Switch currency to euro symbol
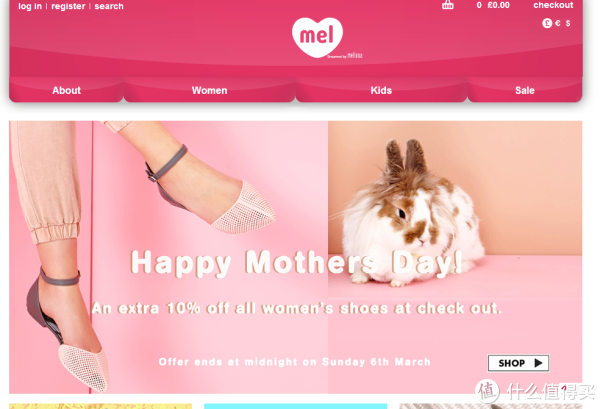This screenshot has width=600, height=409. point(558,23)
